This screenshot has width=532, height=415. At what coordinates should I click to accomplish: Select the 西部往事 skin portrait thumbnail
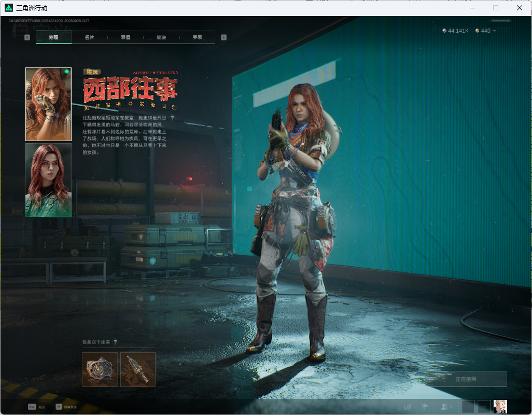[x=49, y=104]
